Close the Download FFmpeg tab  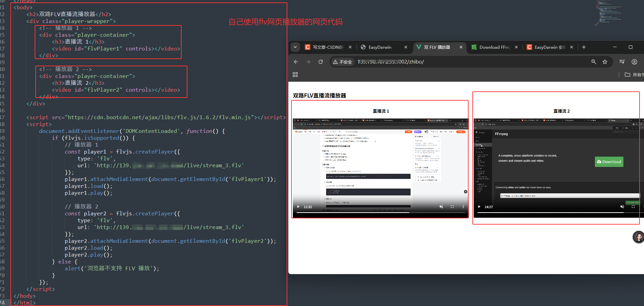coord(516,47)
